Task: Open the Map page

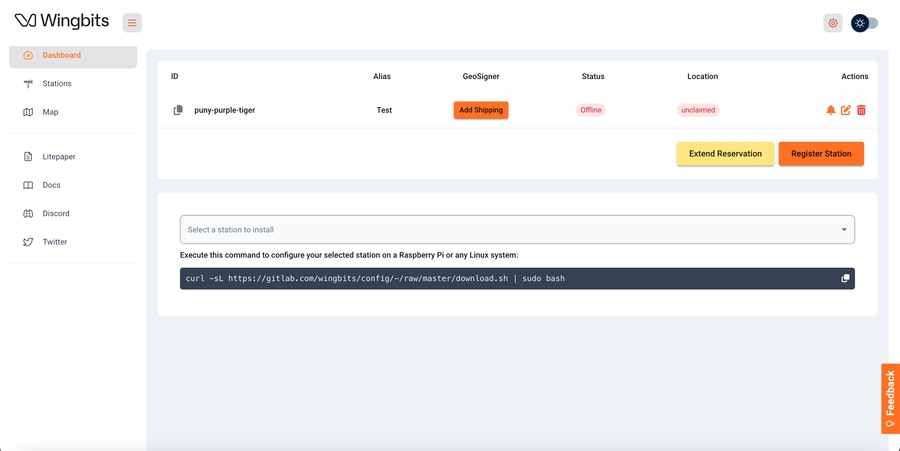Action: pyautogui.click(x=50, y=112)
